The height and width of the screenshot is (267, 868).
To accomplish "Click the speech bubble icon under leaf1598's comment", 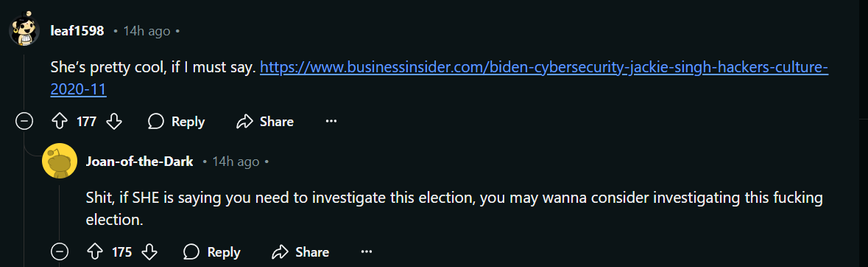I will click(x=156, y=122).
